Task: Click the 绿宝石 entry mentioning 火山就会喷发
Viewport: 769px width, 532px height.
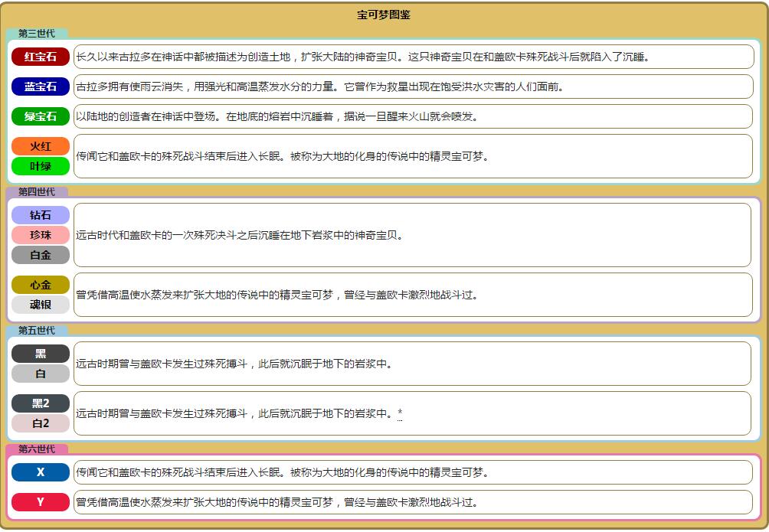Action: point(413,116)
